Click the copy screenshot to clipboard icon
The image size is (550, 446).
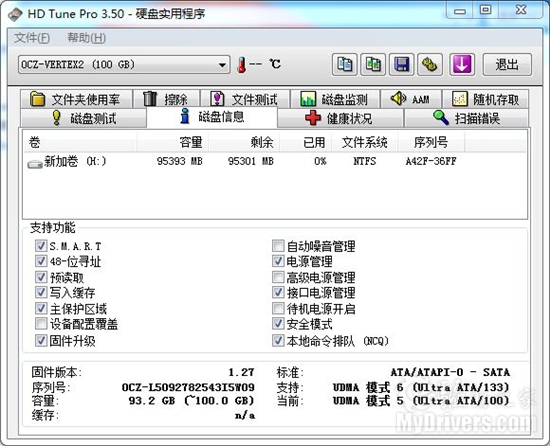(x=373, y=65)
